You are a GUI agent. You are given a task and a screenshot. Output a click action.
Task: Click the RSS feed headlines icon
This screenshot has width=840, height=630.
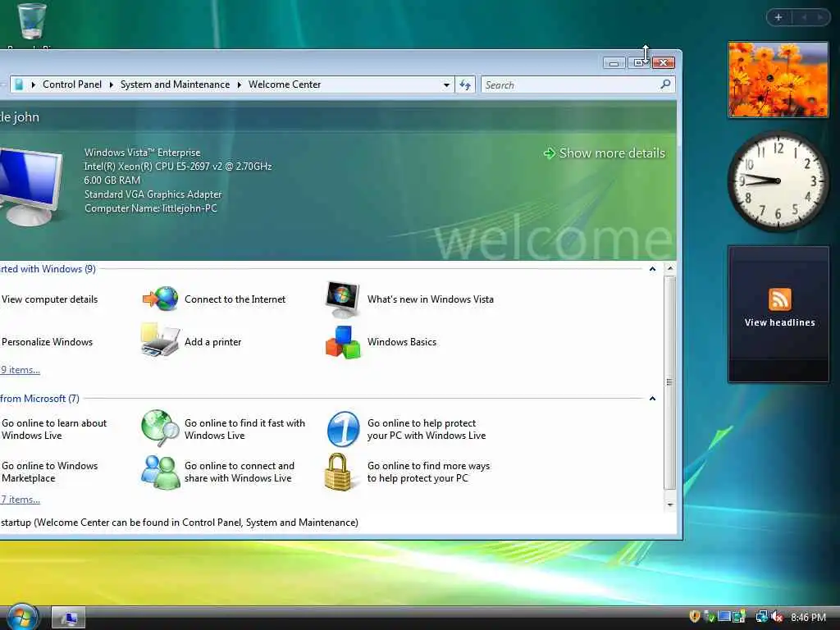click(779, 299)
